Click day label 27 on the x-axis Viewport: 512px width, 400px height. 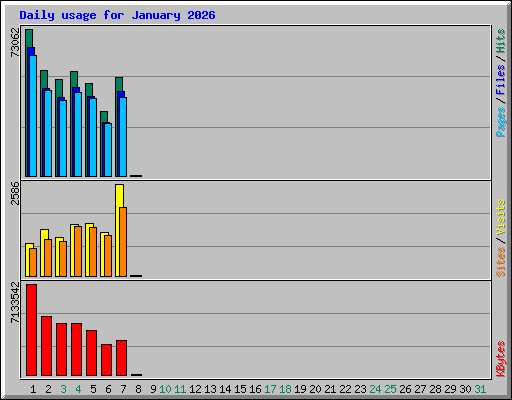420,389
